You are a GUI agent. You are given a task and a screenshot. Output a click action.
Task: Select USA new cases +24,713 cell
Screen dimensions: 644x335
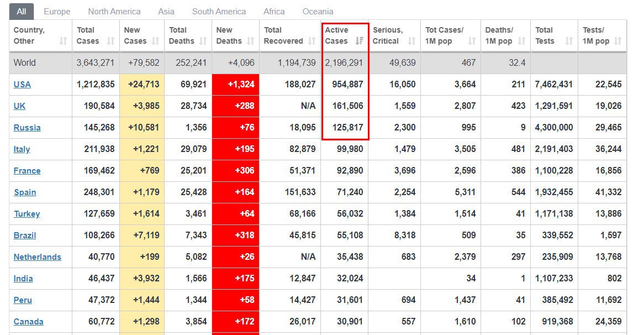[x=142, y=84]
